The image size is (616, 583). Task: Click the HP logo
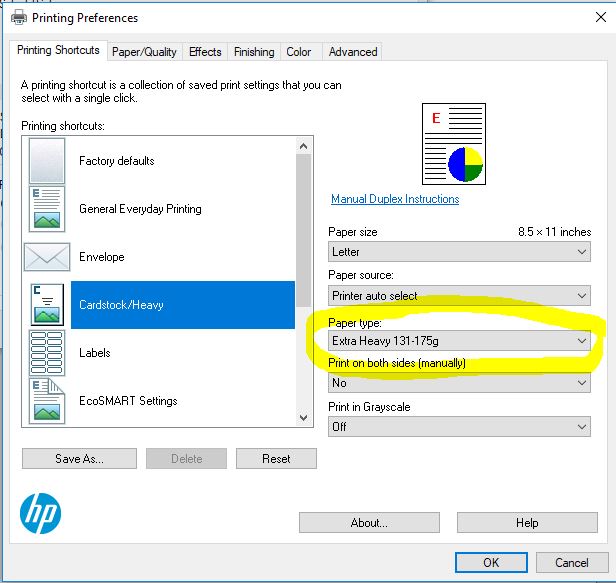pos(40,513)
